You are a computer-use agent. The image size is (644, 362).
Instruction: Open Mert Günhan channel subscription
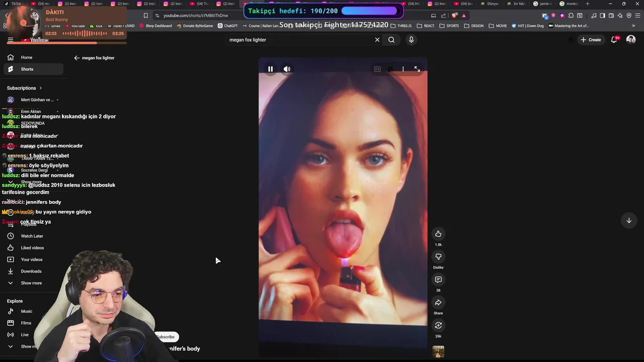click(x=33, y=100)
